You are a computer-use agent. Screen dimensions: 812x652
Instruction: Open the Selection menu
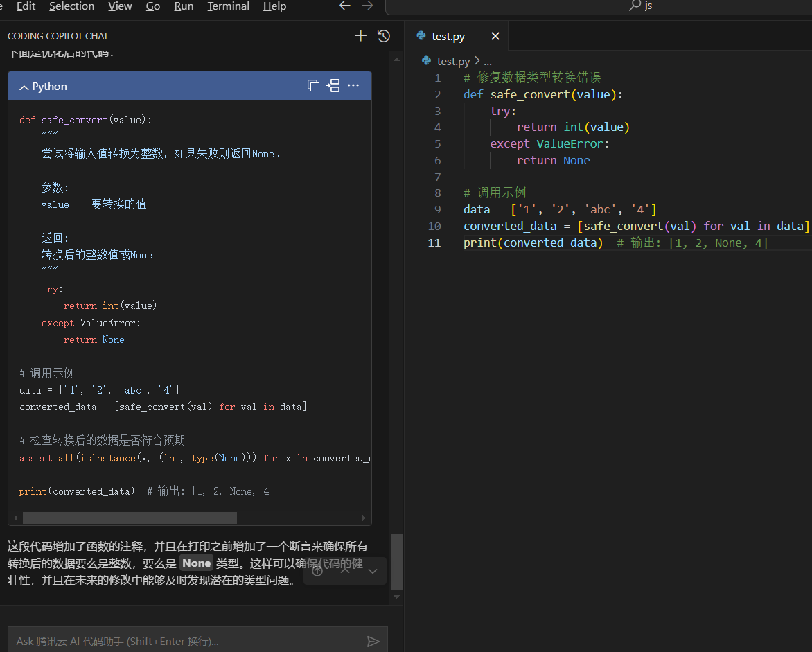point(71,6)
